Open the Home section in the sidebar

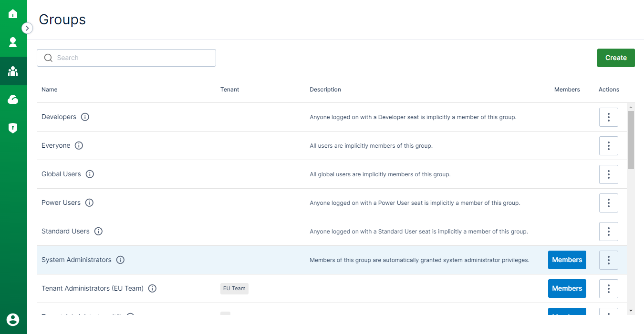pos(13,14)
